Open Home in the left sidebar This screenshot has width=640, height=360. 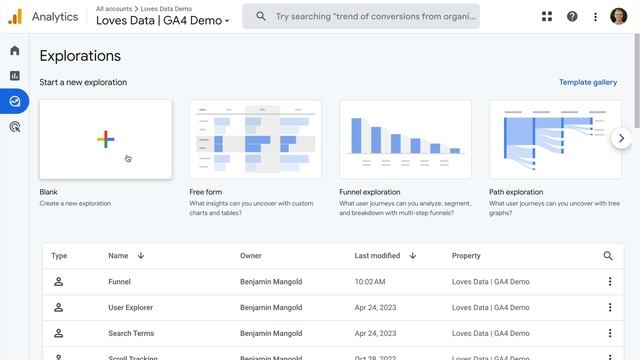pos(15,51)
